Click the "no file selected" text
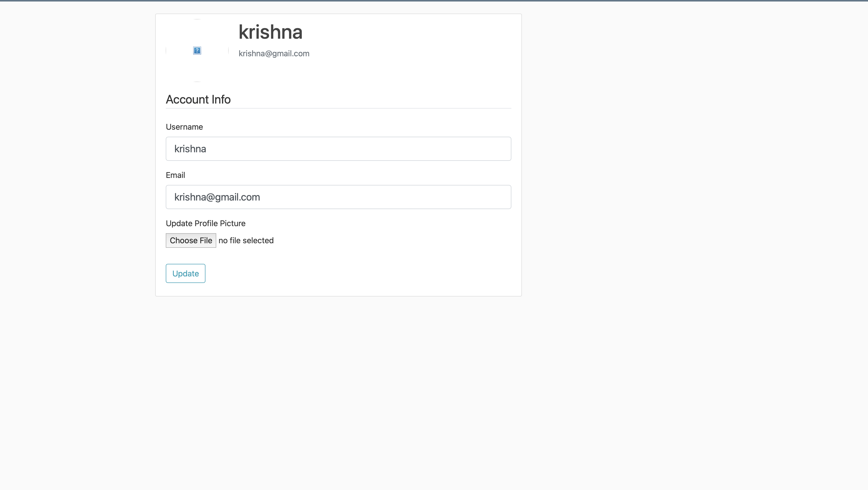The height and width of the screenshot is (490, 868). pyautogui.click(x=246, y=240)
